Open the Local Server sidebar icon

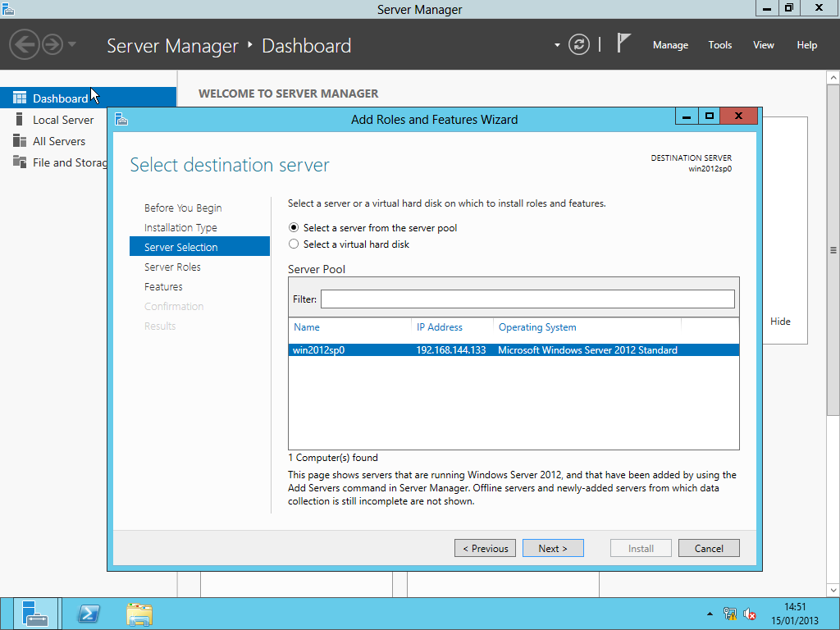coord(20,120)
